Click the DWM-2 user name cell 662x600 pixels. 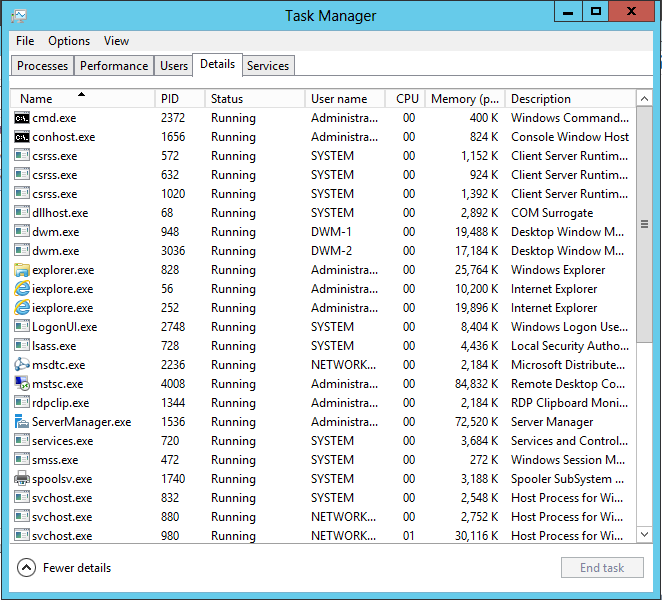(331, 251)
